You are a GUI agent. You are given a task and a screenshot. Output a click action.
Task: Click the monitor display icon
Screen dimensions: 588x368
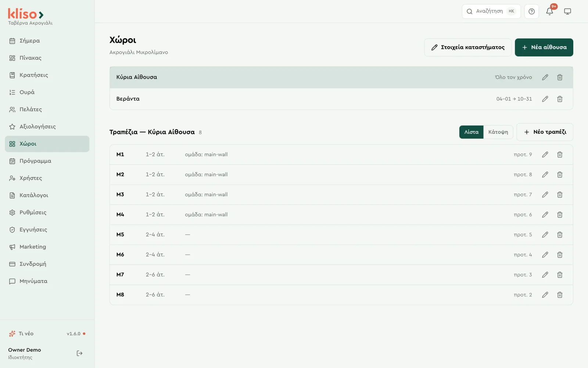point(567,11)
